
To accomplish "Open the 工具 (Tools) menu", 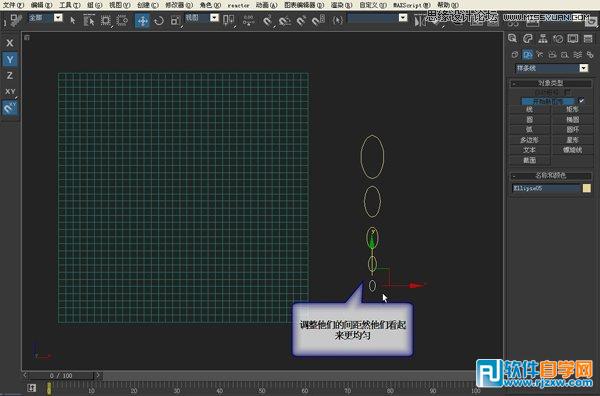I will tap(70, 5).
